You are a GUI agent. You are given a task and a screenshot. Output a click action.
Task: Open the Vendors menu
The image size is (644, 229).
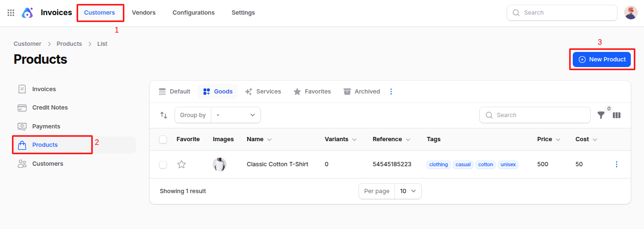pyautogui.click(x=143, y=13)
